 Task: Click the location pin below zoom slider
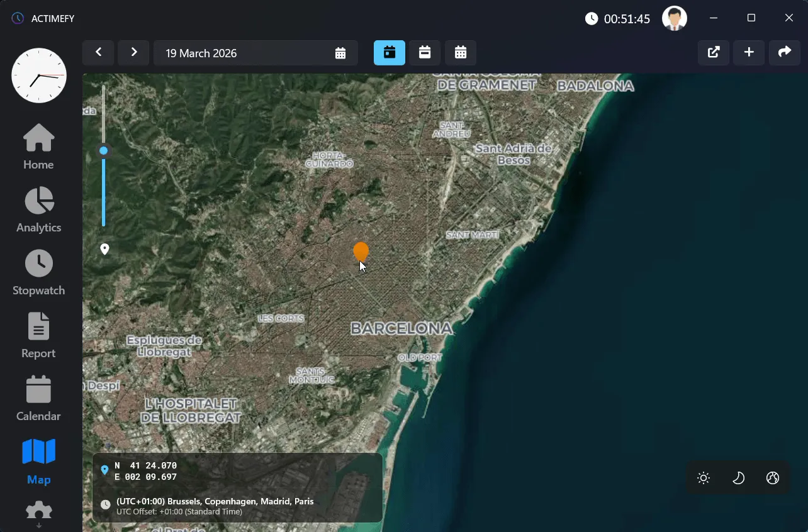(104, 249)
